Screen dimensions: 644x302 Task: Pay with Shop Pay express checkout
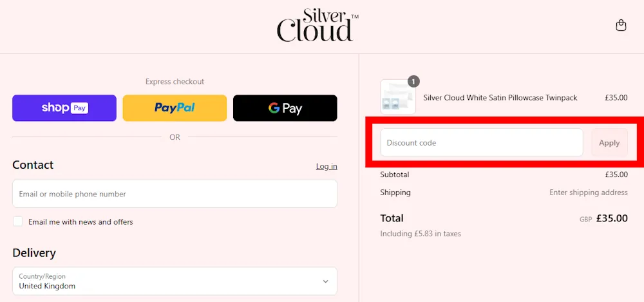[x=64, y=108]
